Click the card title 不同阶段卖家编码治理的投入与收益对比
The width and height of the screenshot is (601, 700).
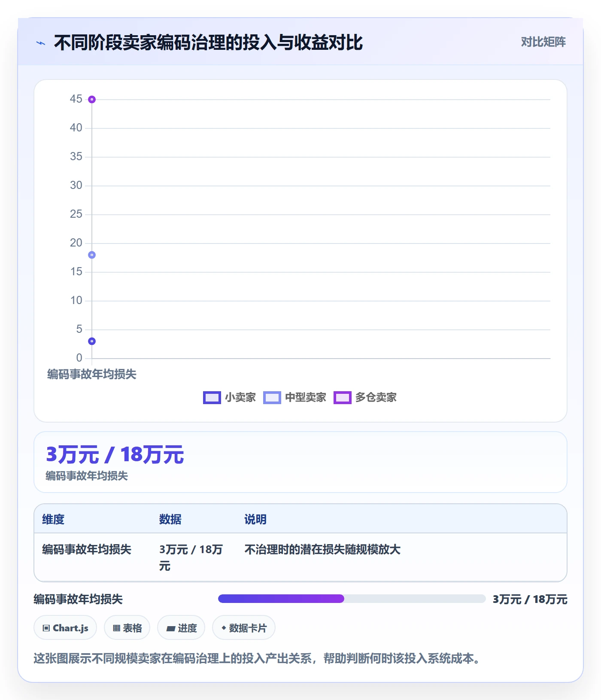[x=208, y=43]
